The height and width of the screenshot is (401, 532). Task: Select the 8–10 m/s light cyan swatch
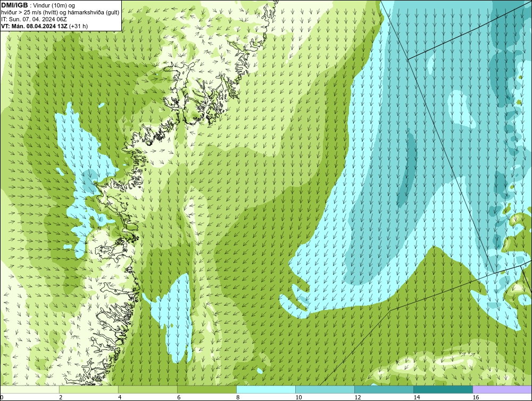(x=266, y=389)
